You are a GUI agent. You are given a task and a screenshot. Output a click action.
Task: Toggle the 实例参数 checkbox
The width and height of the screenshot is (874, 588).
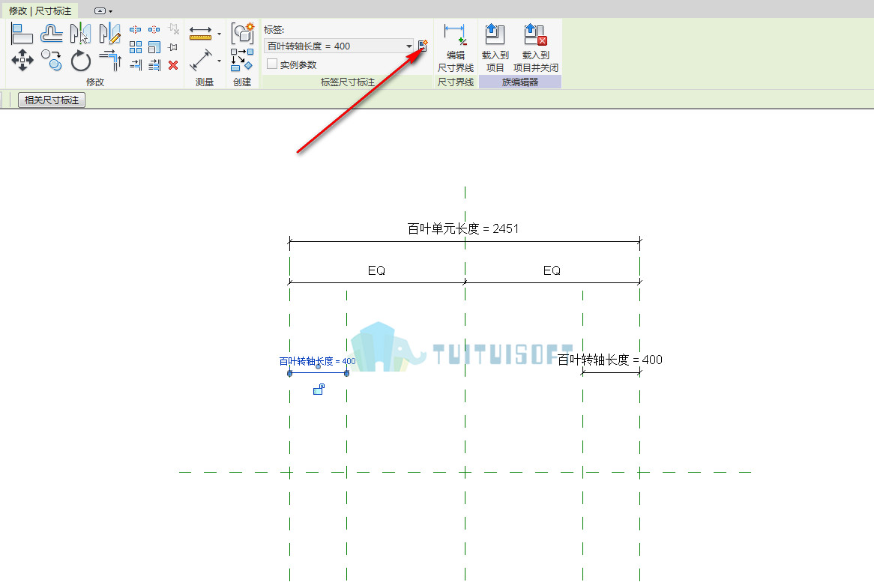(272, 64)
